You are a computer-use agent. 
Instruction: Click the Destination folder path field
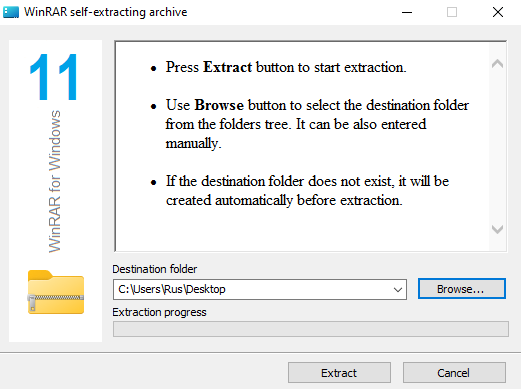pyautogui.click(x=260, y=289)
